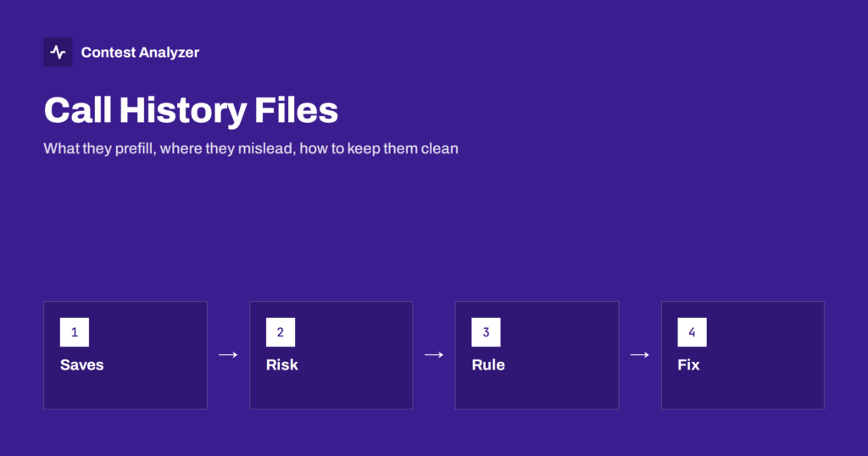Click number badge 1 above Saves
This screenshot has height=456, width=868.
click(75, 332)
